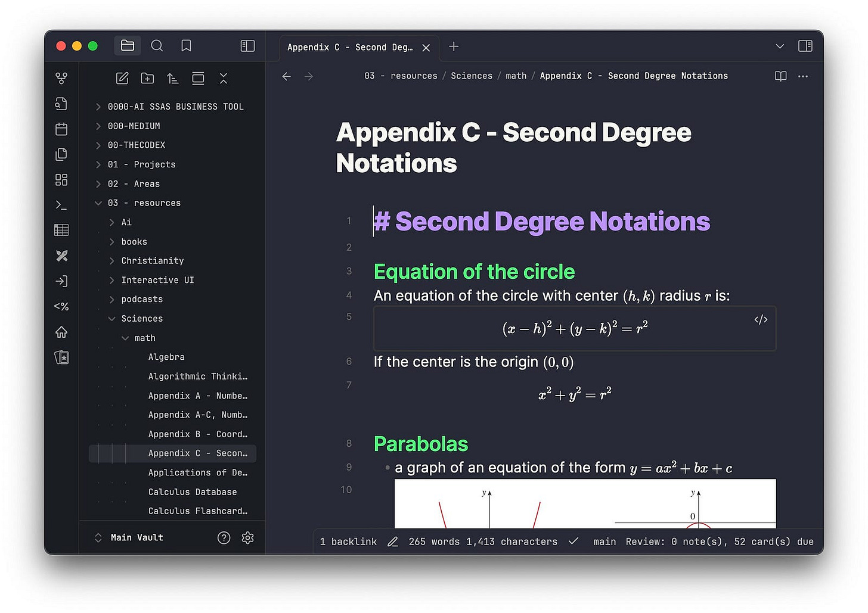This screenshot has width=868, height=613.
Task: Open the homepage house icon
Action: (x=61, y=332)
